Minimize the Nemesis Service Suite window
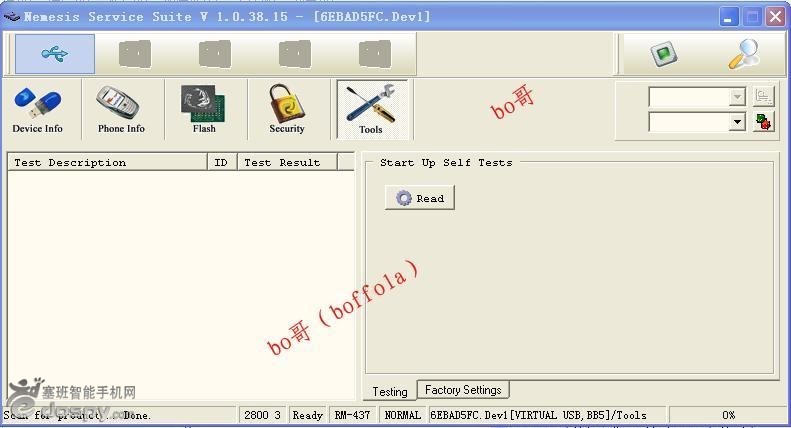The image size is (791, 428). [x=728, y=17]
